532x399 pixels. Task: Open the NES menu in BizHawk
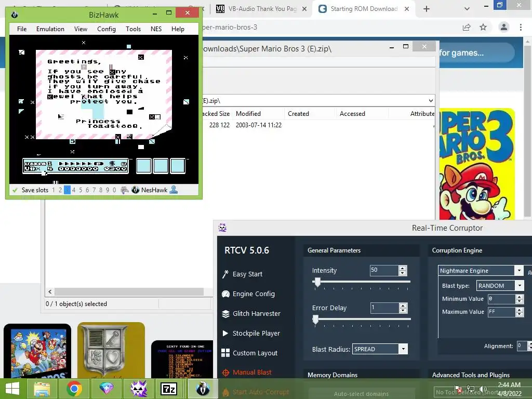tap(156, 29)
